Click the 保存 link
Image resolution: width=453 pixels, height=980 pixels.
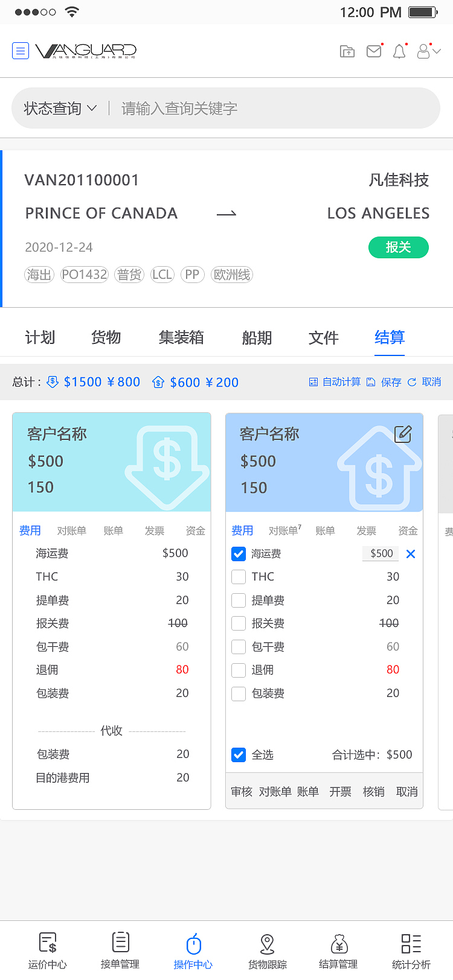click(x=391, y=382)
